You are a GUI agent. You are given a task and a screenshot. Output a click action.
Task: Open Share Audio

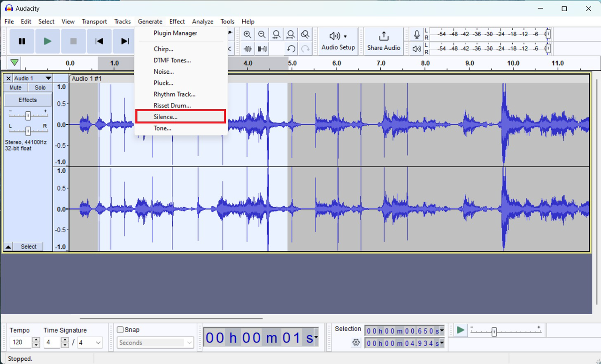(384, 41)
